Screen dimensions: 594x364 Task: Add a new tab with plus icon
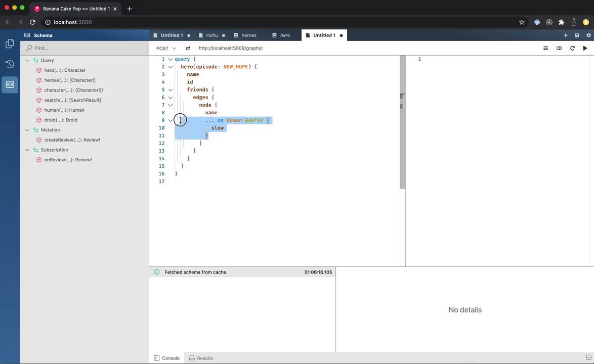[566, 35]
